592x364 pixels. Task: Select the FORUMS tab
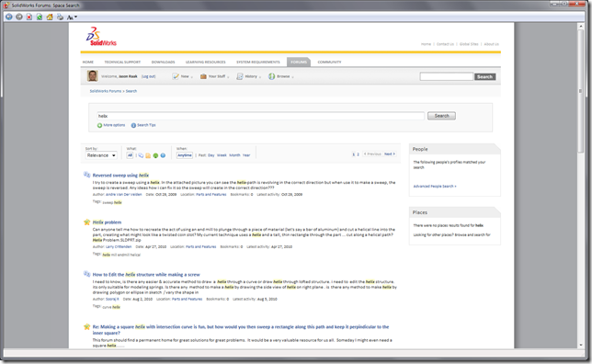[x=299, y=62]
